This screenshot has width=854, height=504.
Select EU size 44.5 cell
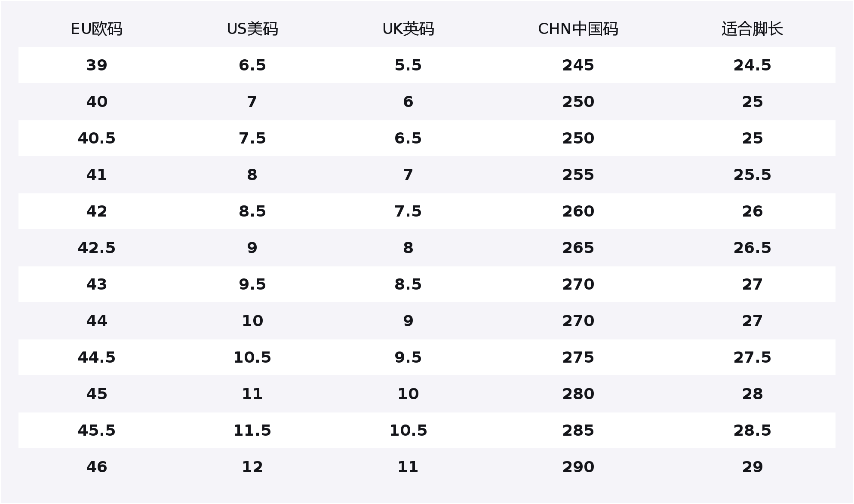[97, 357]
